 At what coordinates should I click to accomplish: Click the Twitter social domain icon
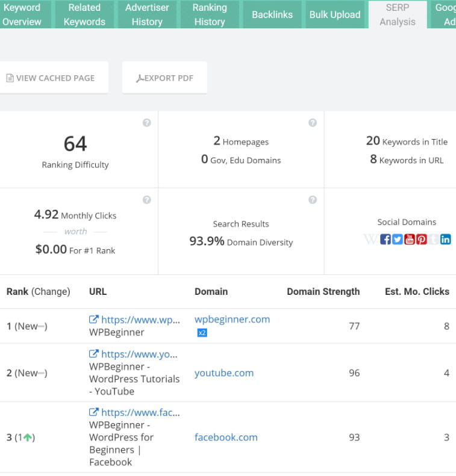pyautogui.click(x=397, y=240)
